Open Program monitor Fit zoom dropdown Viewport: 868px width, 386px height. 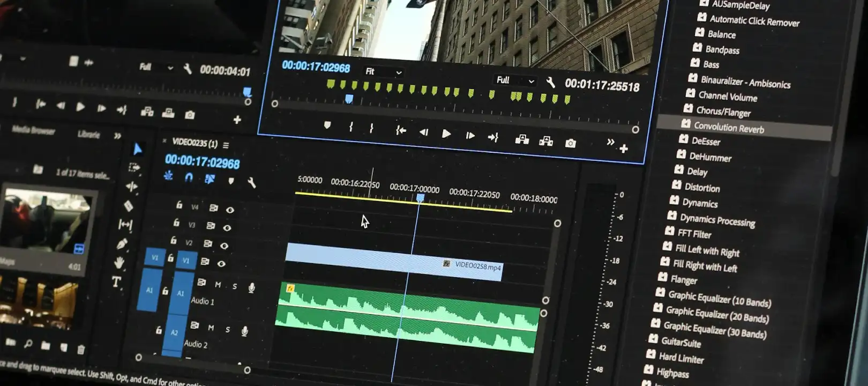(x=383, y=72)
